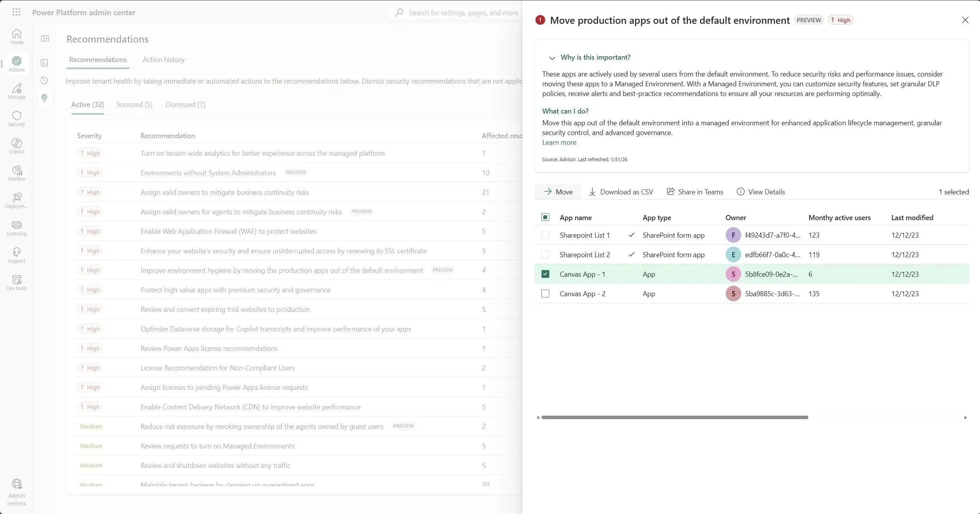Select the header checkbox to select all apps
Screen dimensions: 980x514
click(x=545, y=217)
